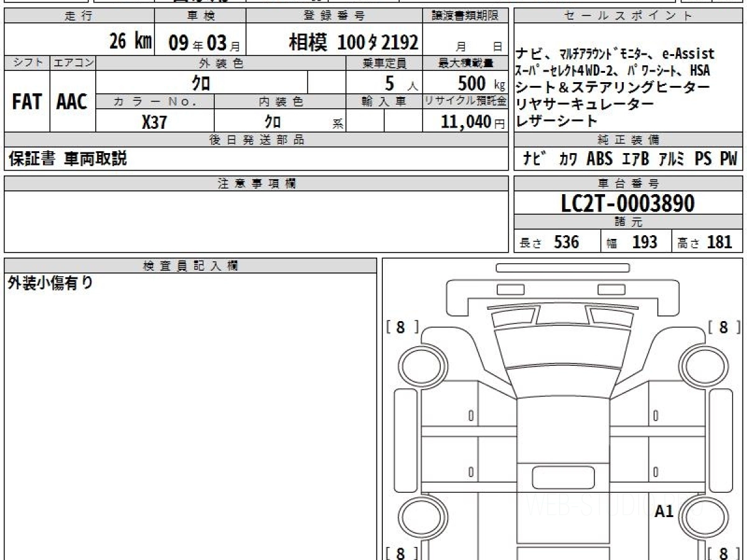Click the "注意事項欄" section header
The image size is (747, 560).
coord(256,183)
